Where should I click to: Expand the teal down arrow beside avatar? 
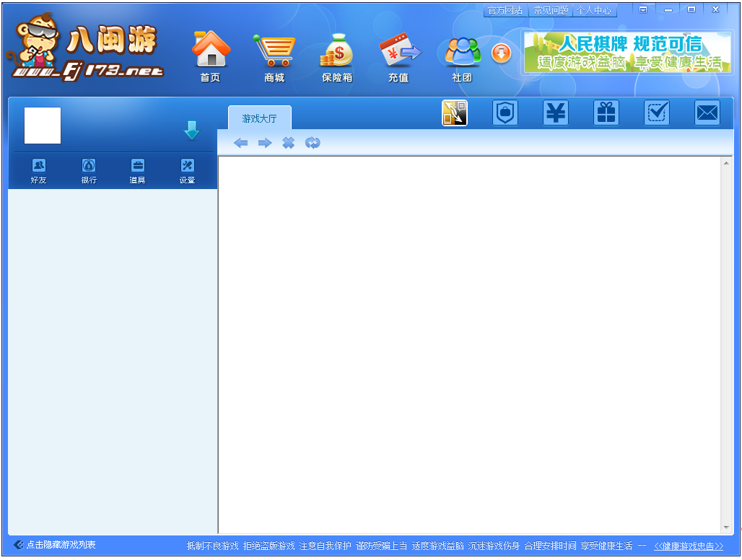[191, 131]
